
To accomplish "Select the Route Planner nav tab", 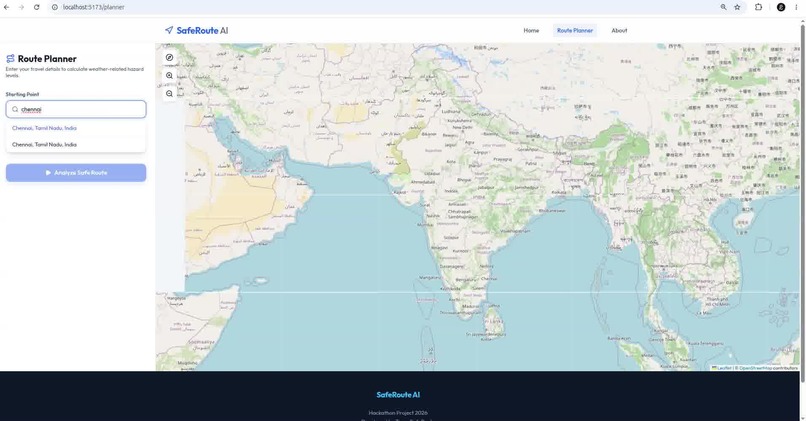I will coord(575,30).
